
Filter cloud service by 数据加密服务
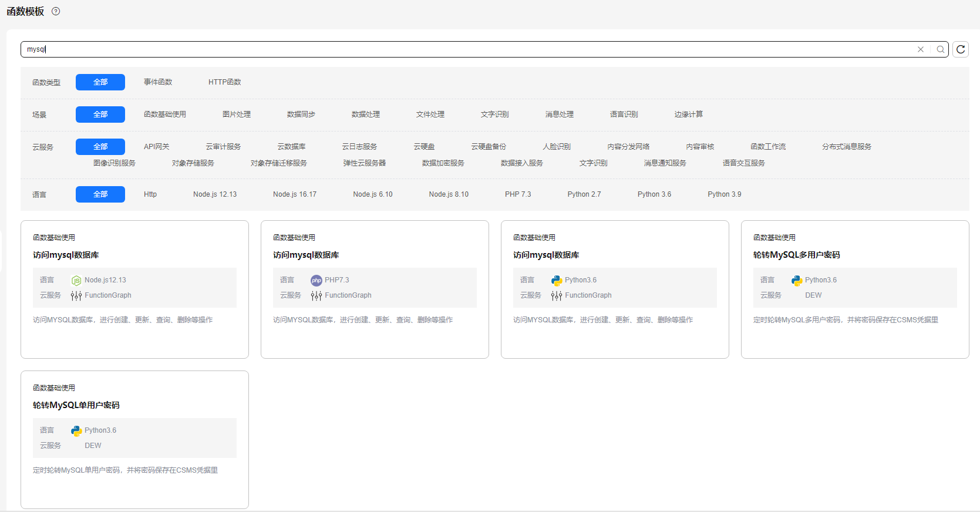pyautogui.click(x=443, y=163)
